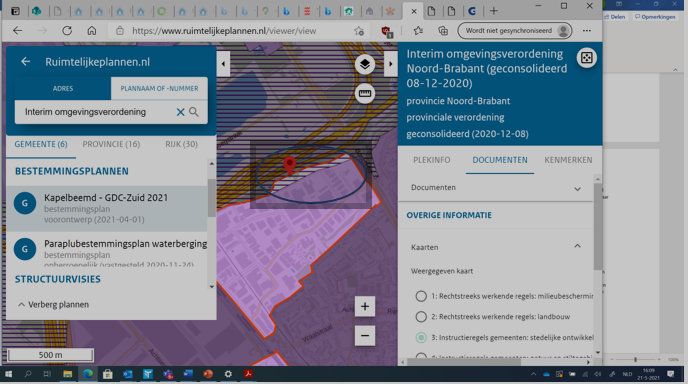This screenshot has height=384, width=688.
Task: Open the map layers icon
Action: tap(365, 65)
